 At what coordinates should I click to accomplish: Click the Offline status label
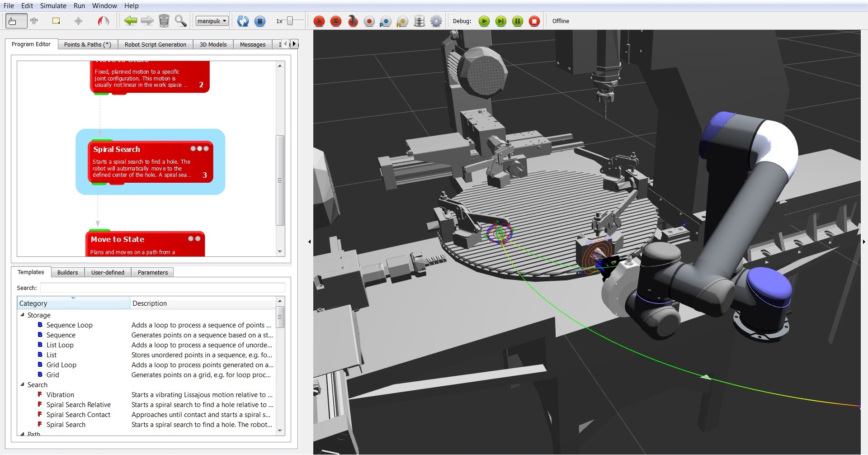pos(561,21)
